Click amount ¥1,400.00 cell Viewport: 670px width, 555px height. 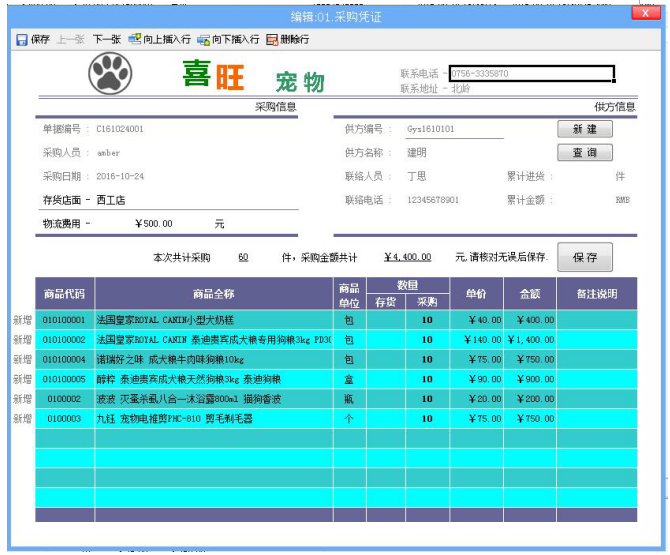(530, 340)
